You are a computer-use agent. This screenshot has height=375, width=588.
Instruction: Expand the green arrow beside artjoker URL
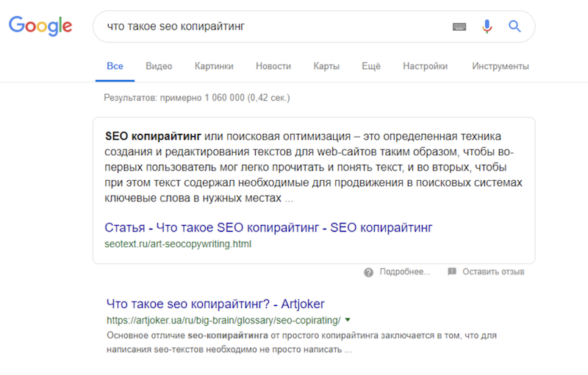(x=348, y=320)
